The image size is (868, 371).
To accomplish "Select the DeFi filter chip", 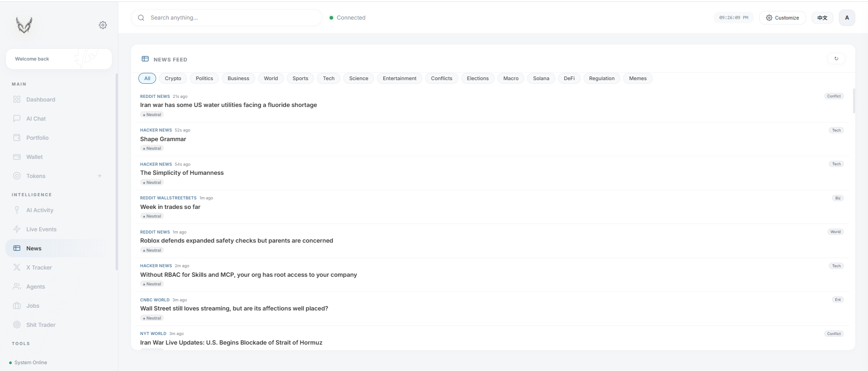I will [x=569, y=78].
